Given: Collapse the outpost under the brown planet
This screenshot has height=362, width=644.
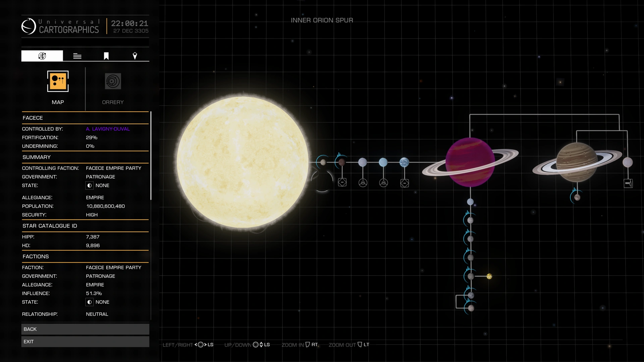Looking at the screenshot, I should coord(342,183).
